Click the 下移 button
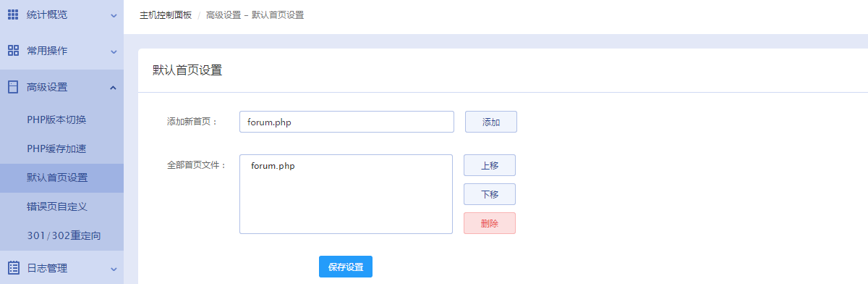Image resolution: width=868 pixels, height=284 pixels. [490, 194]
